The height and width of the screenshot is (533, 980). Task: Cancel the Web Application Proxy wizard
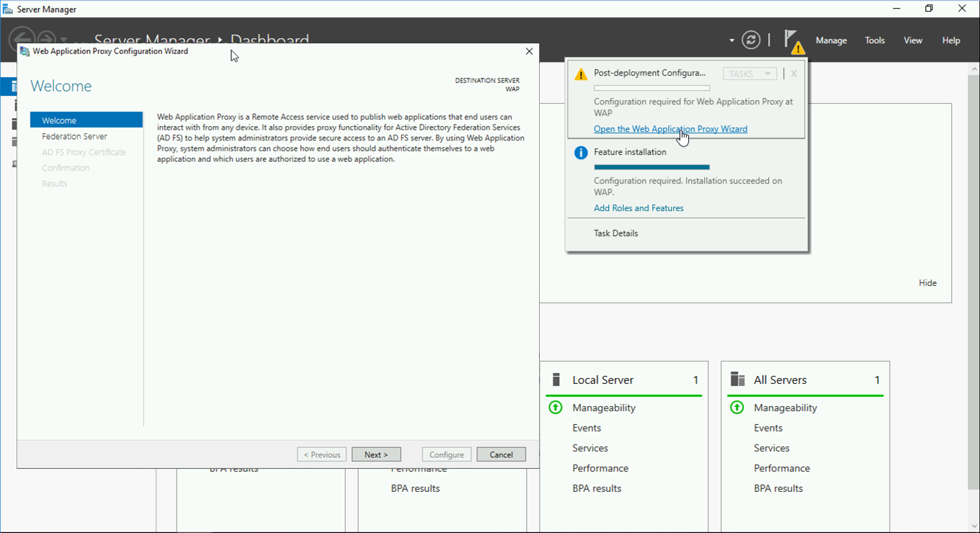pos(501,454)
